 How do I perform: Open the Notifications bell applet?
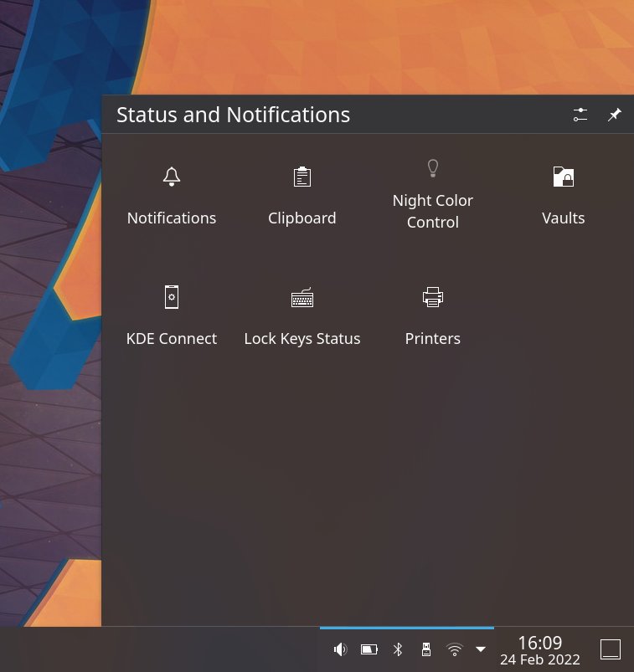click(172, 177)
